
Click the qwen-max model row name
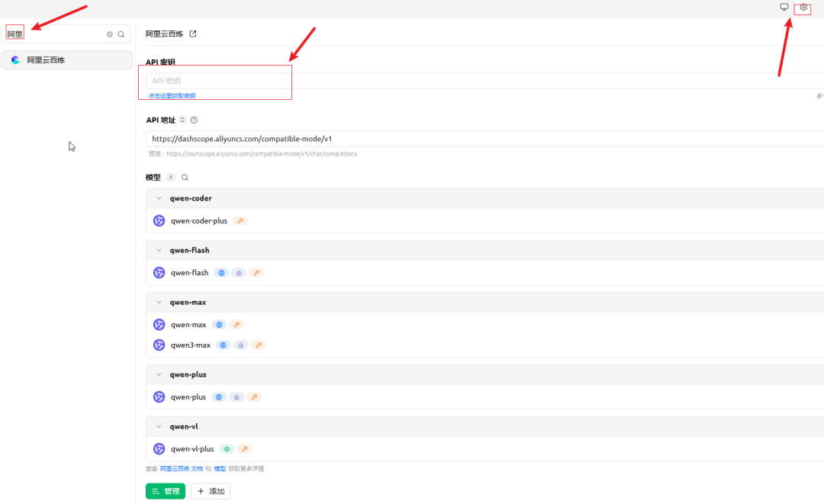[188, 325]
